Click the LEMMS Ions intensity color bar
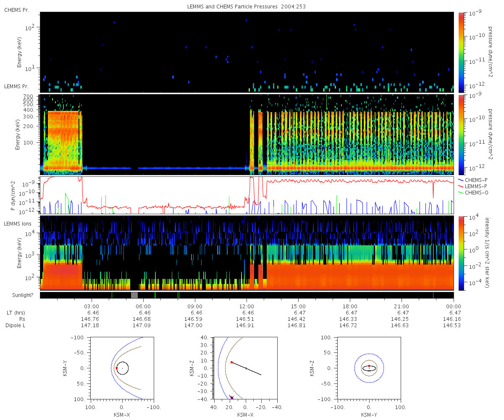Viewport: 504px width, 420px height. click(x=461, y=253)
